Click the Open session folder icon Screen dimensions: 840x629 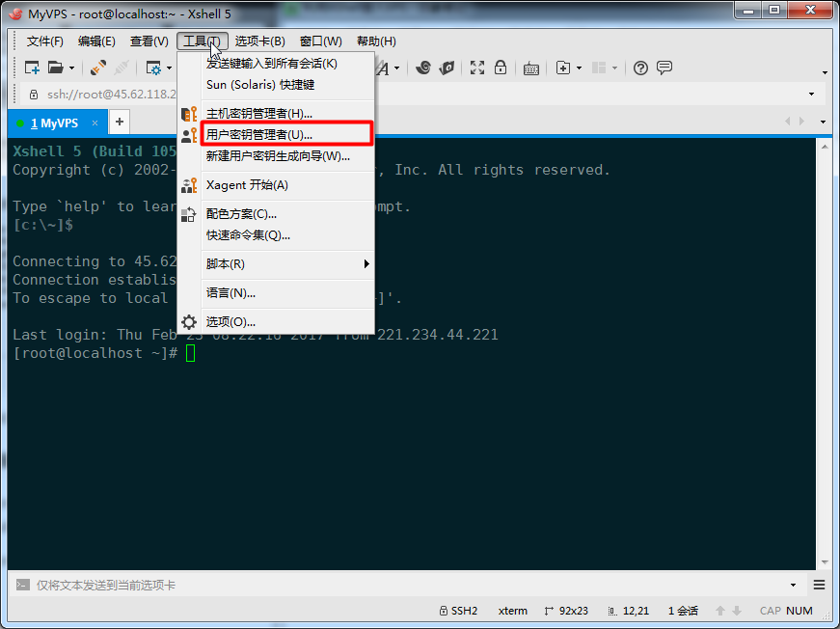pyautogui.click(x=55, y=68)
